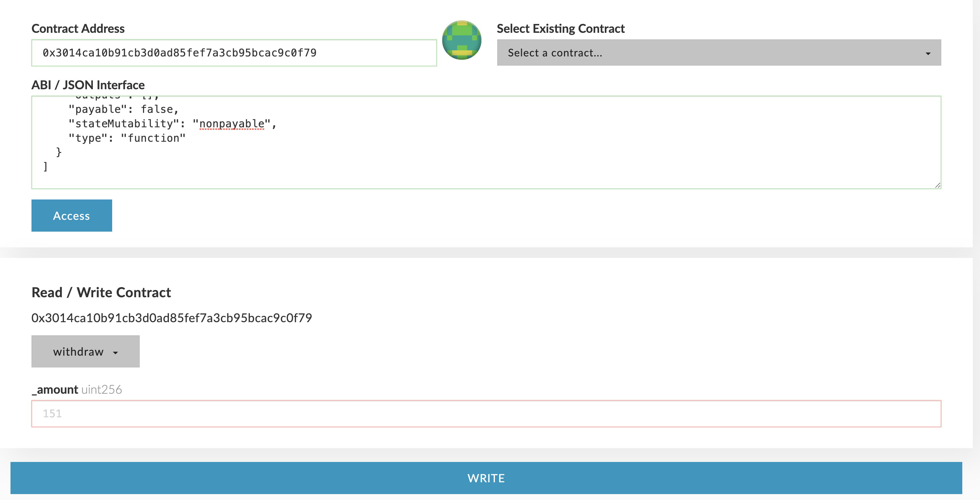Click the contract address identicon avatar

(x=461, y=40)
